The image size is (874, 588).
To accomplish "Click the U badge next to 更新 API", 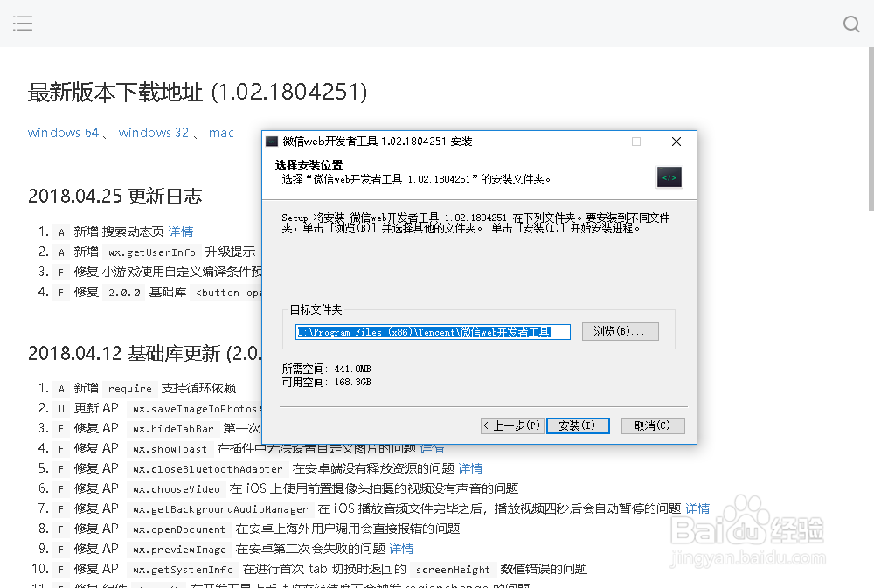I will [59, 408].
